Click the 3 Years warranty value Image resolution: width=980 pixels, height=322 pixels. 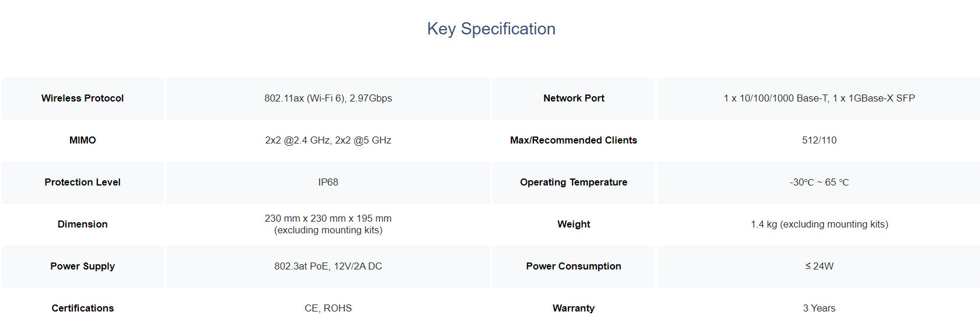(819, 308)
